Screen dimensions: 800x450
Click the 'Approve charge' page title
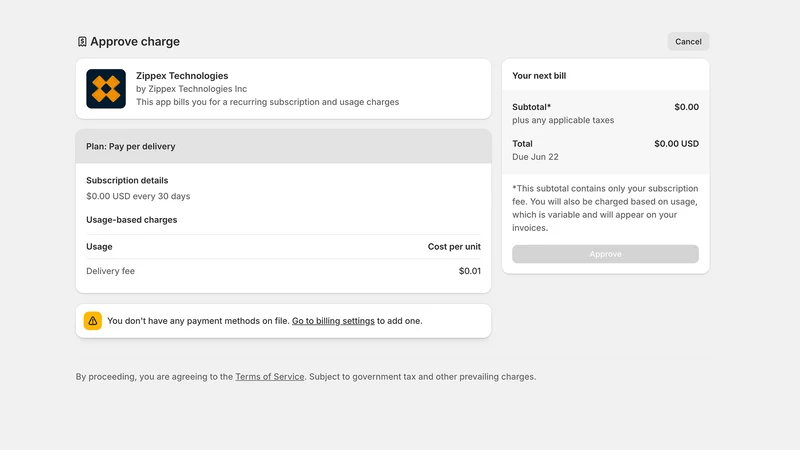point(135,41)
